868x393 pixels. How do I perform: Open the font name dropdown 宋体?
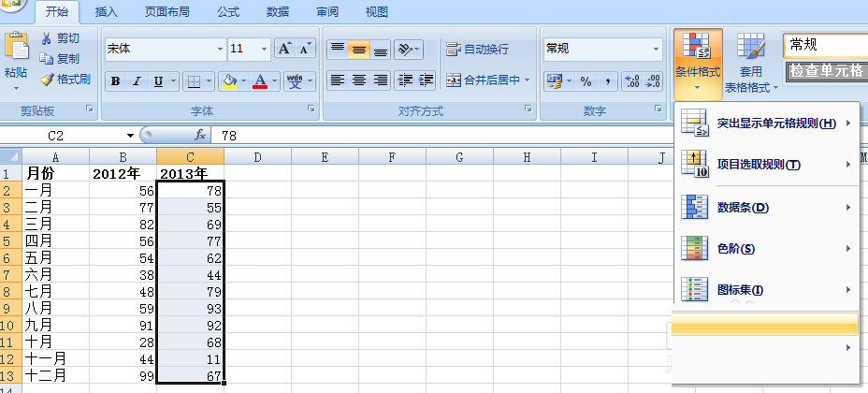click(221, 49)
